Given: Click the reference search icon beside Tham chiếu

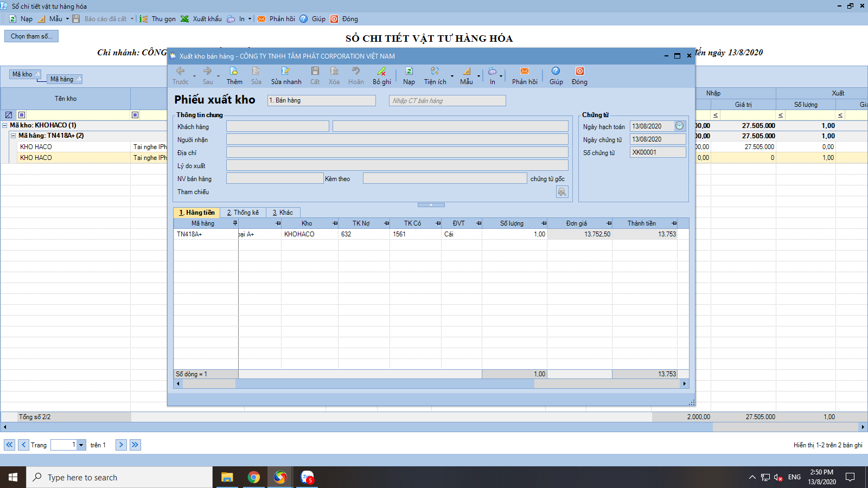Looking at the screenshot, I should [562, 192].
